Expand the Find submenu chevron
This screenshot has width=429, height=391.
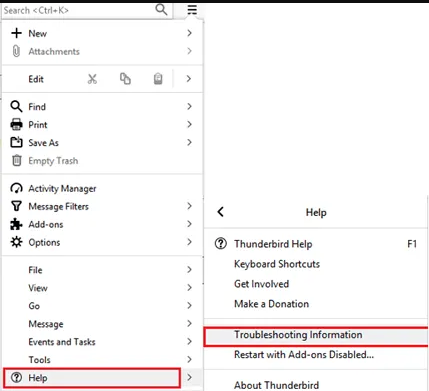[189, 106]
